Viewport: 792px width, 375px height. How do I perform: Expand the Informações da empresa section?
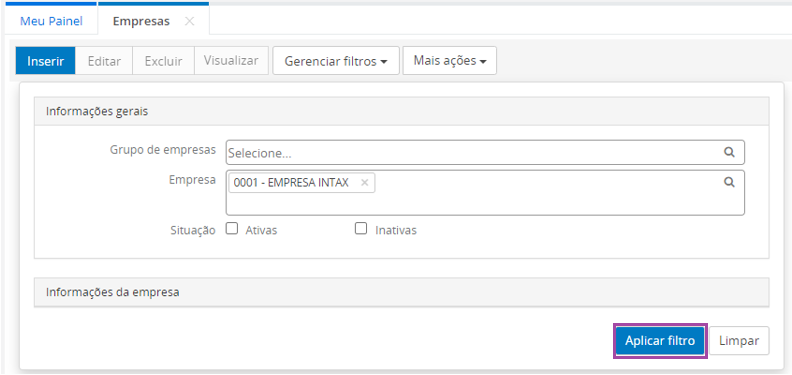[x=402, y=292]
